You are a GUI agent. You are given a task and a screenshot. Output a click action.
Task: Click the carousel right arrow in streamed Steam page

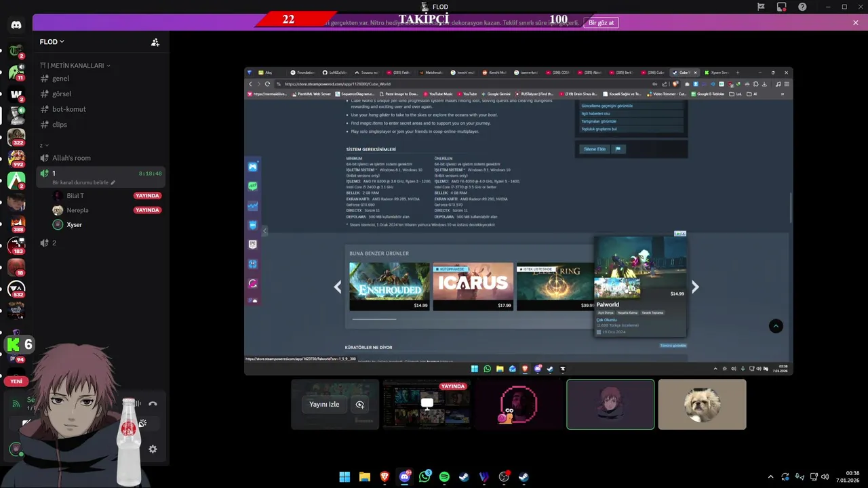pyautogui.click(x=695, y=287)
